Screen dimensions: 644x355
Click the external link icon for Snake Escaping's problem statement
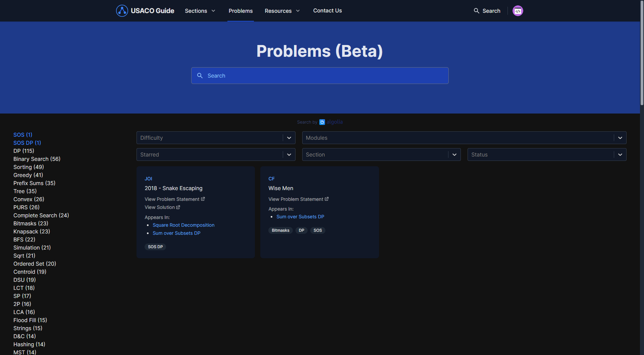203,199
